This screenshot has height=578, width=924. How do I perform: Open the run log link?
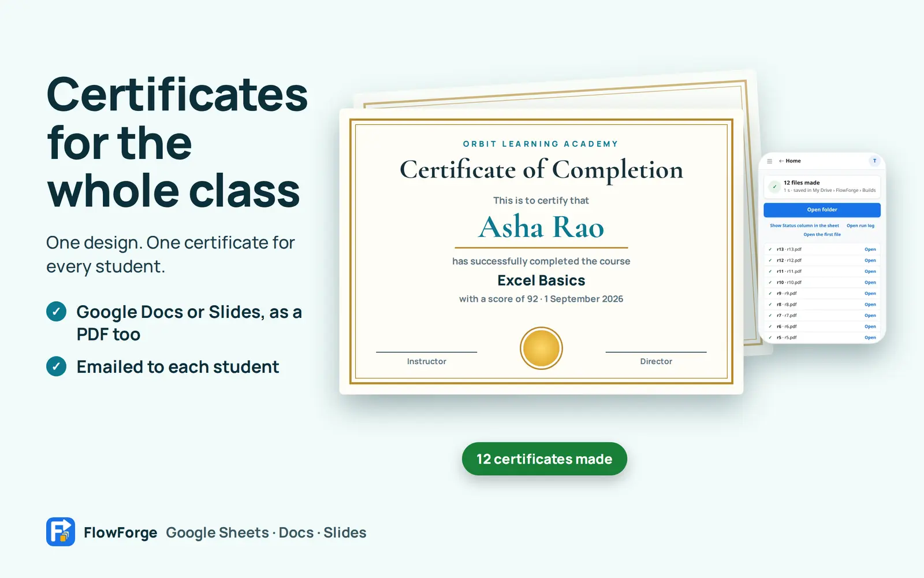point(860,226)
